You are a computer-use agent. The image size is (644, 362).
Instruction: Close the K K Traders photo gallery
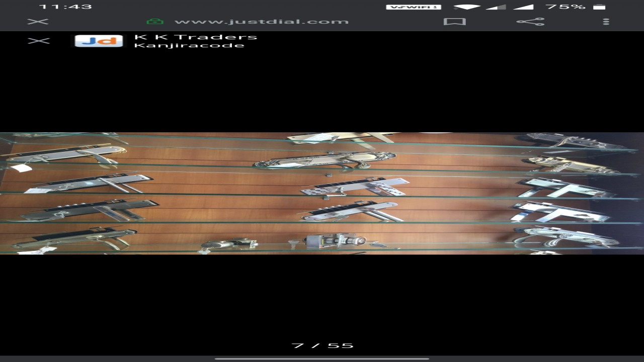coord(39,41)
